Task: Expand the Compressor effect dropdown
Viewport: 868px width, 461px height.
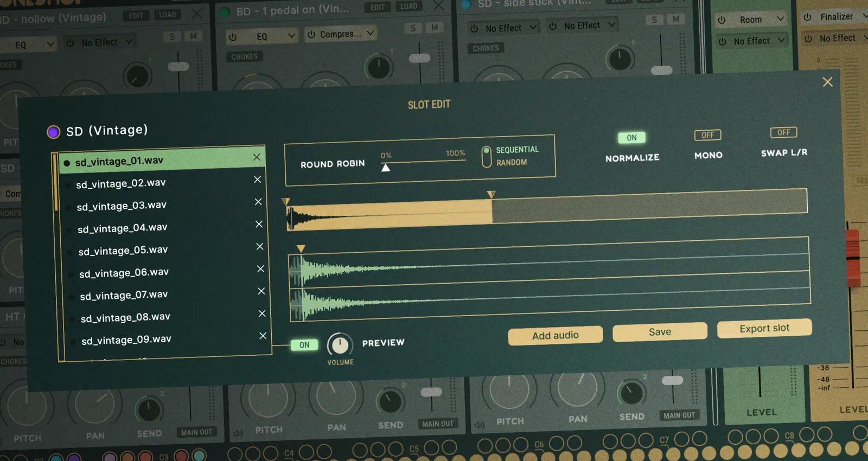Action: tap(370, 33)
